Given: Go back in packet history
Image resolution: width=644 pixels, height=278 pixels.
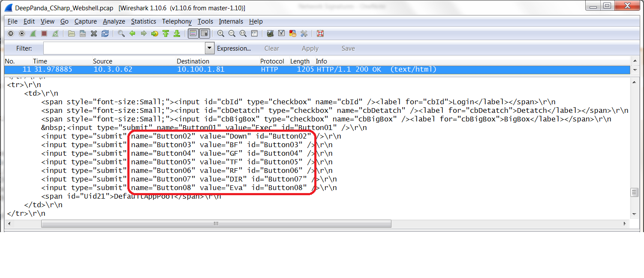Looking at the screenshot, I should click(132, 33).
